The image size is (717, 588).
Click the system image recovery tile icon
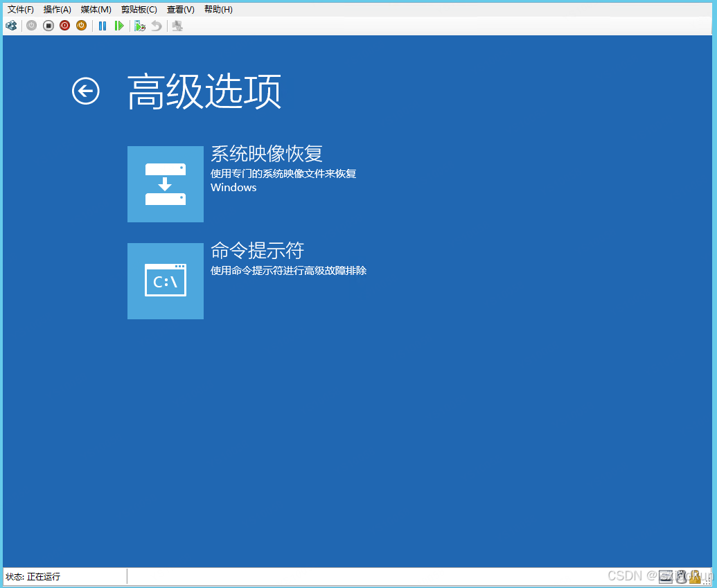point(165,184)
